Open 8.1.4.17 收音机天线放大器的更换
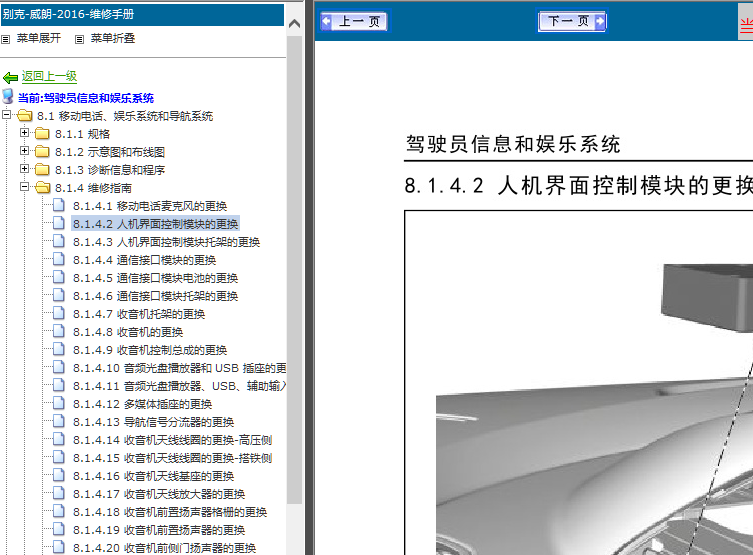The image size is (753, 555). tap(159, 494)
